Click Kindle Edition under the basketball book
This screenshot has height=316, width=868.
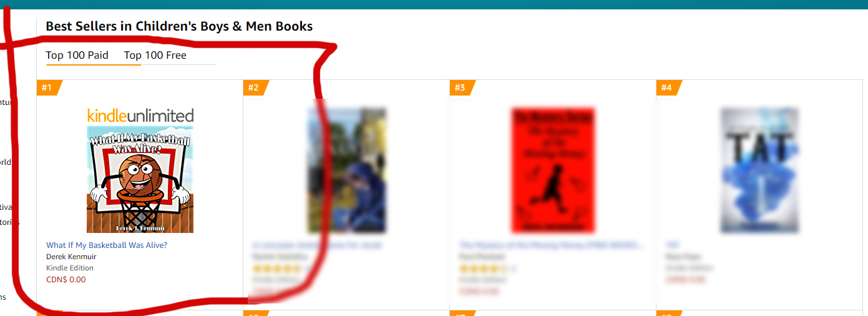tap(70, 268)
